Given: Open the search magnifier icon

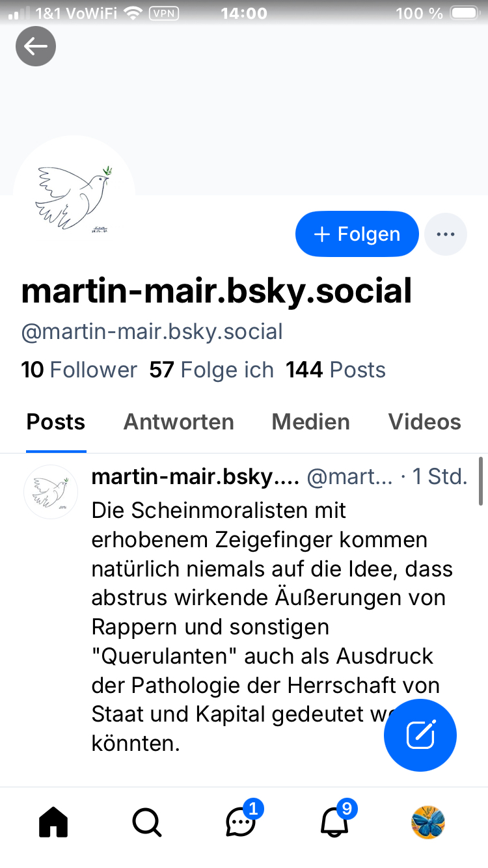Looking at the screenshot, I should pos(147,824).
